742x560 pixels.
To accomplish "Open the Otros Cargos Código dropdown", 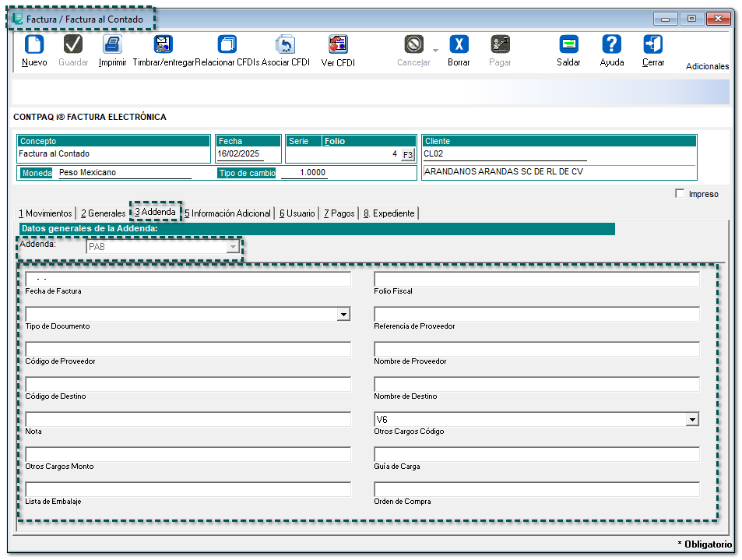I will tap(691, 420).
